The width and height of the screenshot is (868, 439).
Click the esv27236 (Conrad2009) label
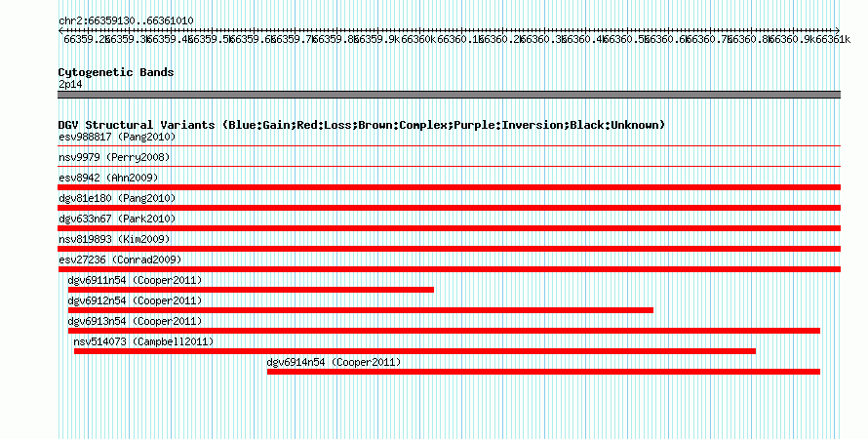pyautogui.click(x=120, y=259)
